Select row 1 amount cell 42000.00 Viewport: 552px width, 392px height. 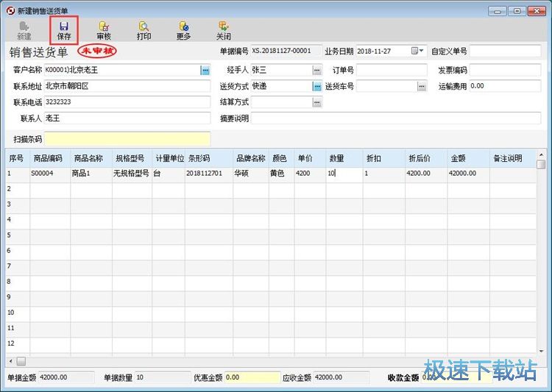click(x=469, y=174)
